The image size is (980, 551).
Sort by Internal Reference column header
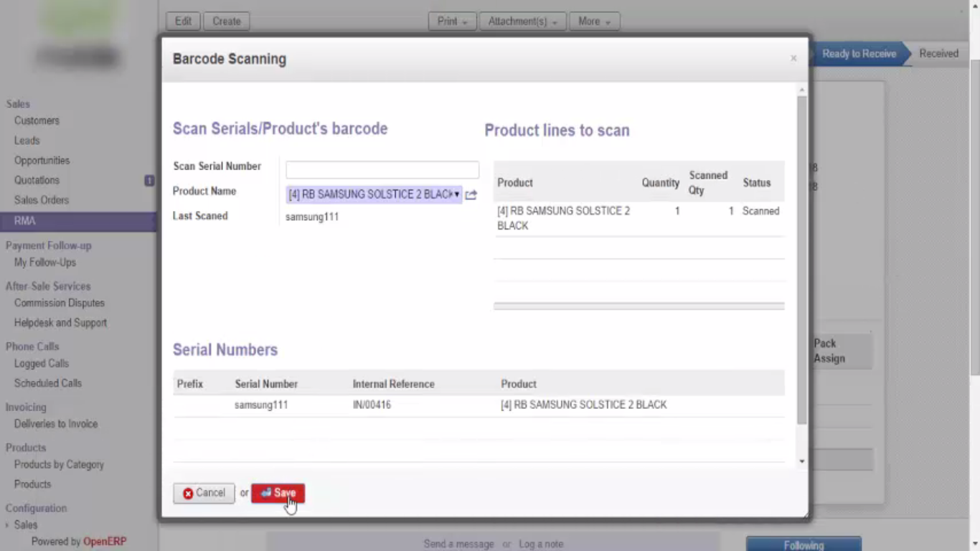(393, 384)
